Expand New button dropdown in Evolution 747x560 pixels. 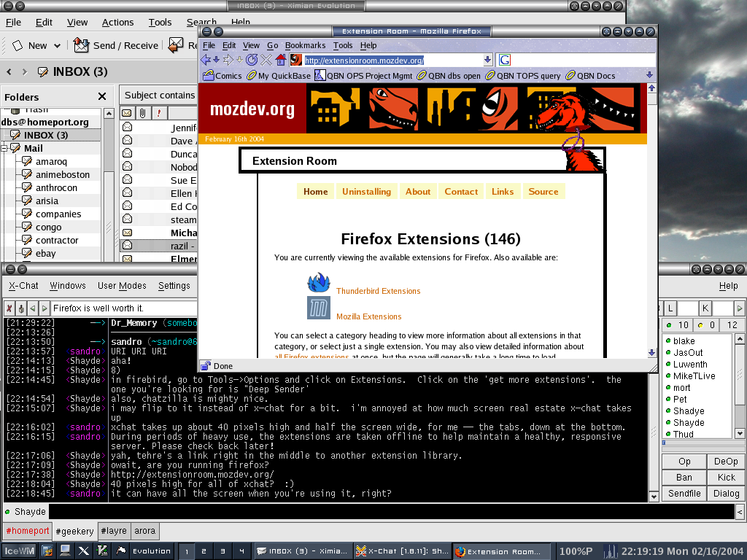coord(57,46)
